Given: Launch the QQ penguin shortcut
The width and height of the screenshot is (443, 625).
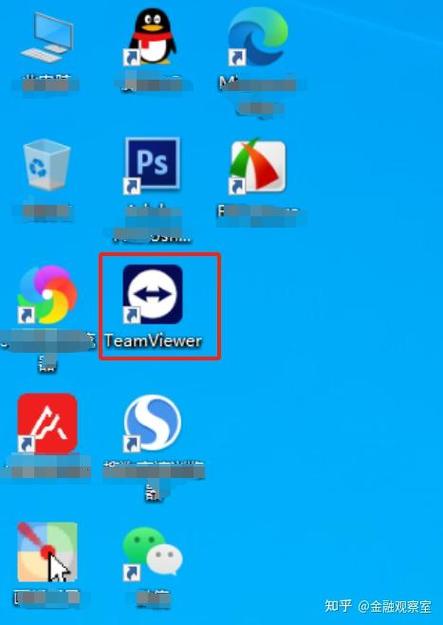Looking at the screenshot, I should pyautogui.click(x=152, y=37).
